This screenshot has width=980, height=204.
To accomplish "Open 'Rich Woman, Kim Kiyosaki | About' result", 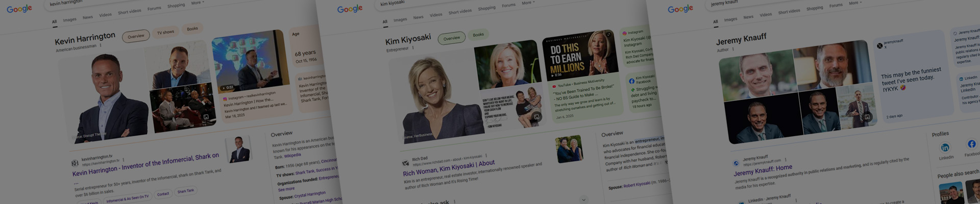I will pos(449,167).
